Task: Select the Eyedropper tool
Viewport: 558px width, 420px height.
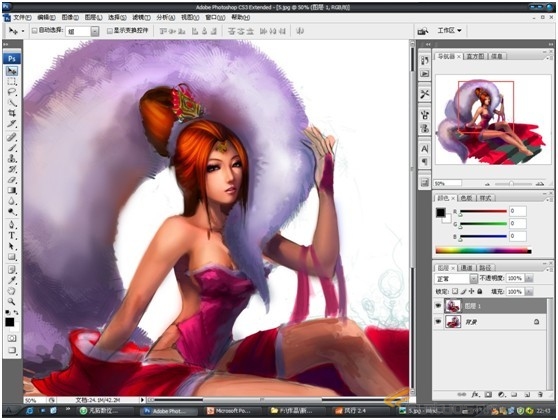Action: click(12, 280)
